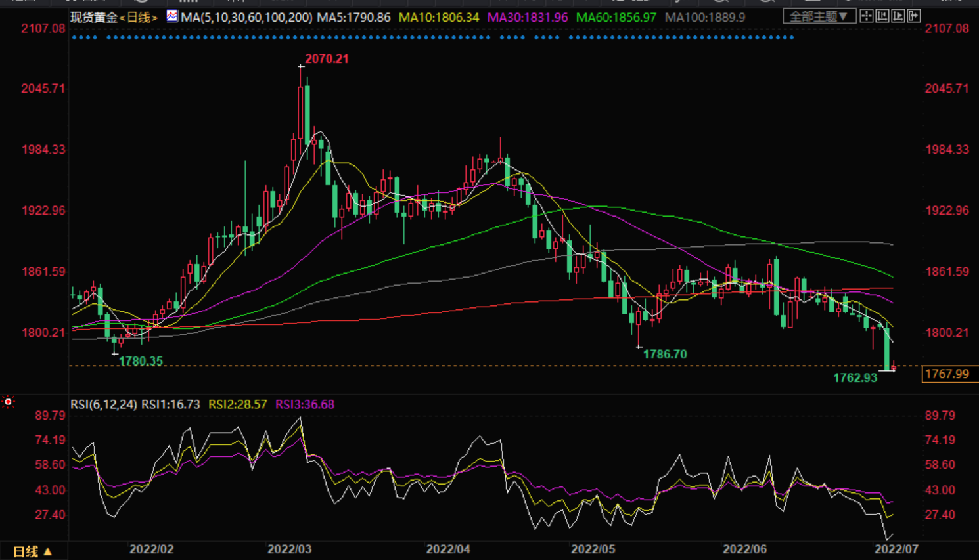This screenshot has height=560, width=979.
Task: Click the magenta MA30:1831.96 legend entry
Action: coord(527,17)
